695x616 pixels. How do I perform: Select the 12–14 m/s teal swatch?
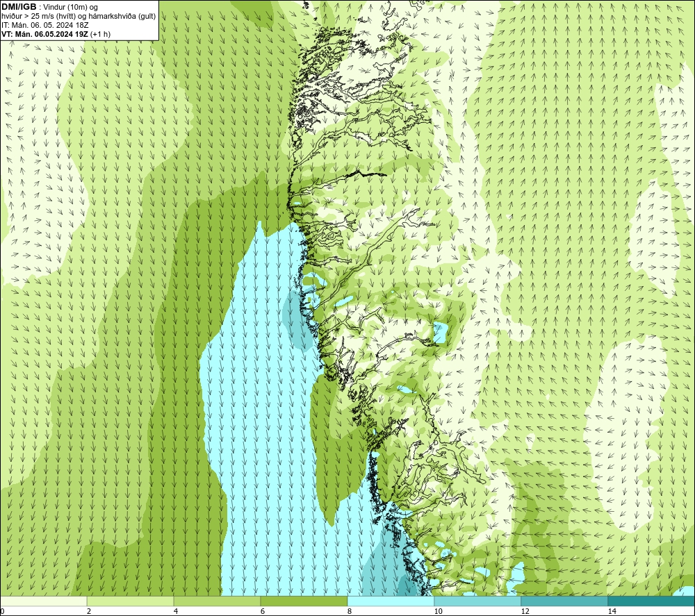point(564,601)
